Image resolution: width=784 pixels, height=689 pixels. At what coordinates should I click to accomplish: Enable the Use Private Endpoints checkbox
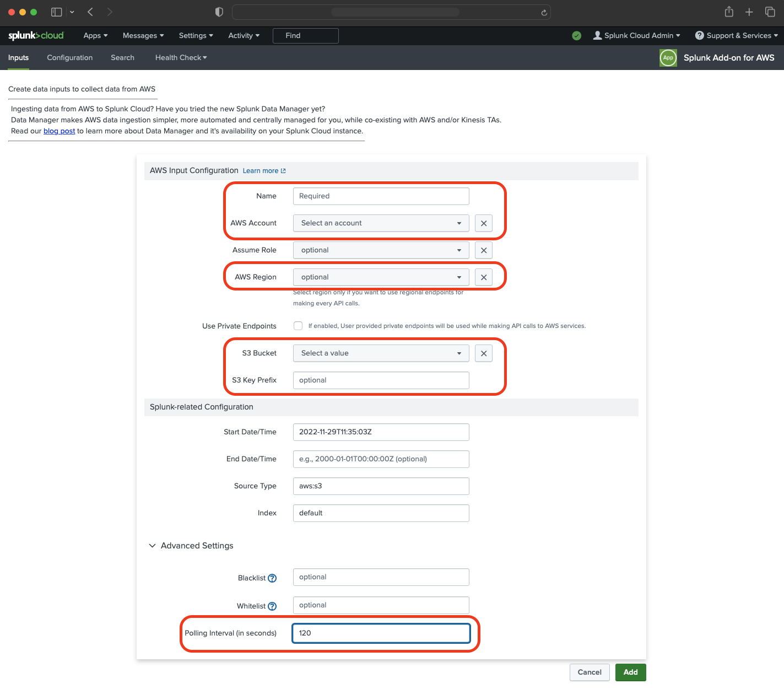[298, 326]
